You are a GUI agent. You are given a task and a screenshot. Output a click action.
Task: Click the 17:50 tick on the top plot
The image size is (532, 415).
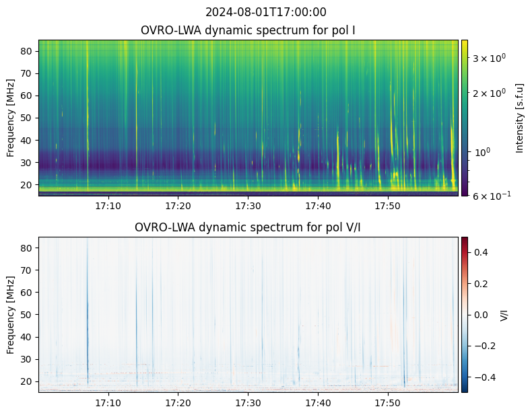[x=387, y=206]
